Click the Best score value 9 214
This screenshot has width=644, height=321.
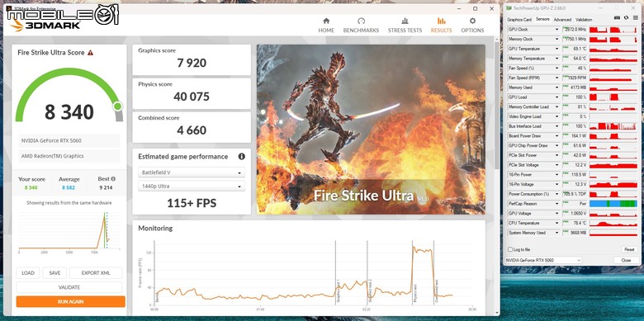click(106, 187)
